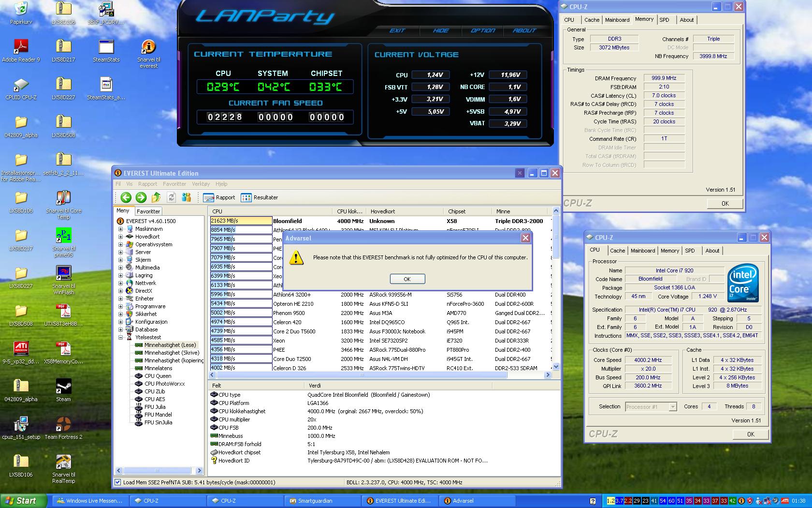The width and height of the screenshot is (812, 508).
Task: Select Snarvei til RealTemp desktop icon
Action: pos(63,469)
